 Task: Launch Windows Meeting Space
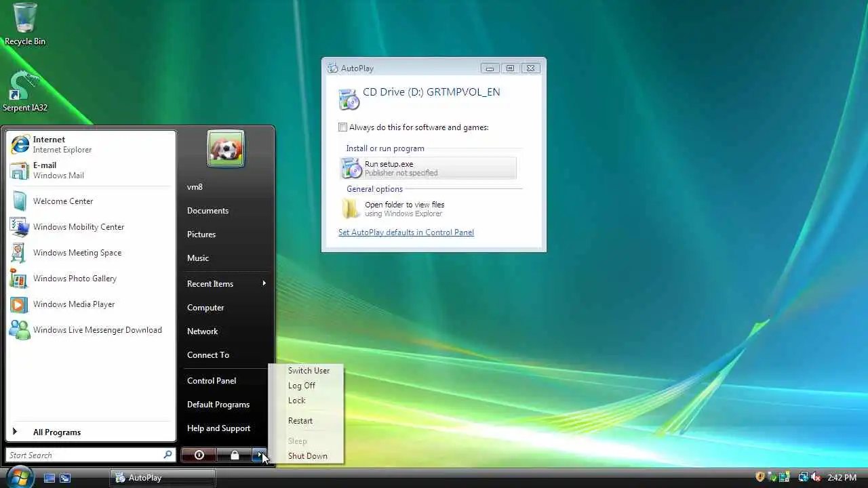(91, 253)
